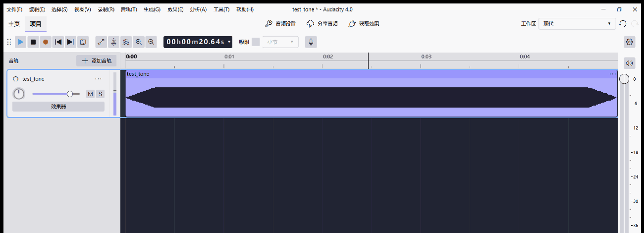
Task: Click the timecode display 00h00m20.64s
Action: 195,42
